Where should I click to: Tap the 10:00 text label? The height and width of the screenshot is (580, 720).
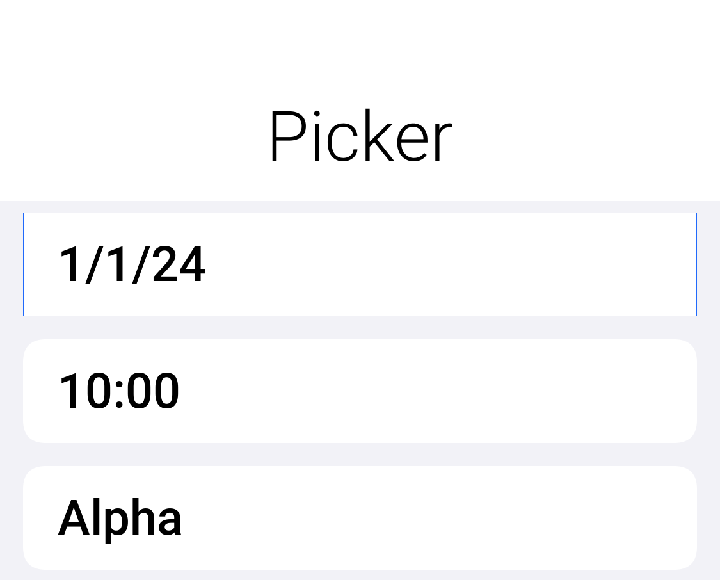pos(119,391)
